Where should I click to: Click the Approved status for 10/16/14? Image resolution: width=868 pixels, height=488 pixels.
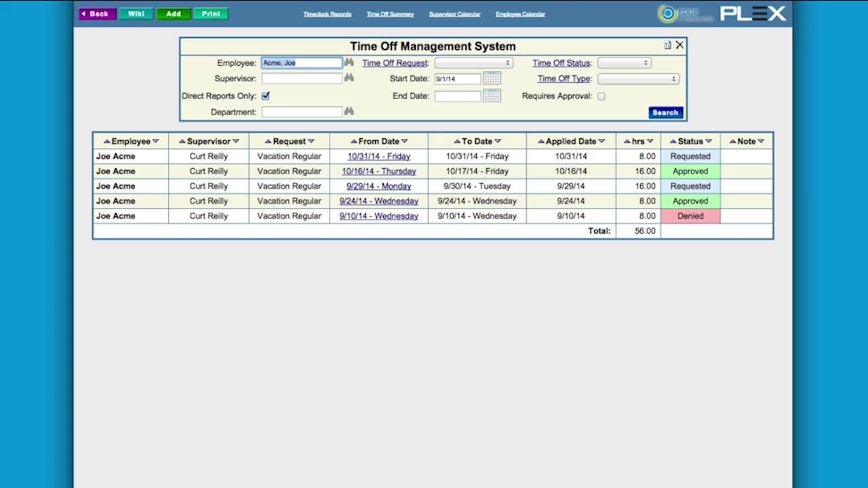[x=690, y=171]
